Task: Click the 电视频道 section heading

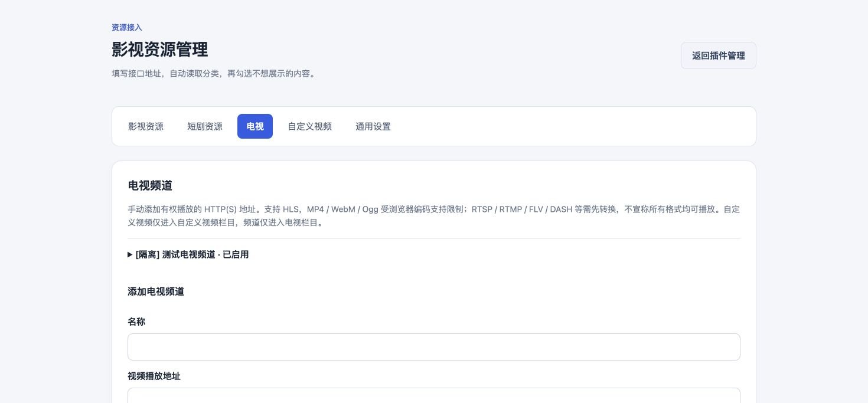Action: click(x=150, y=185)
